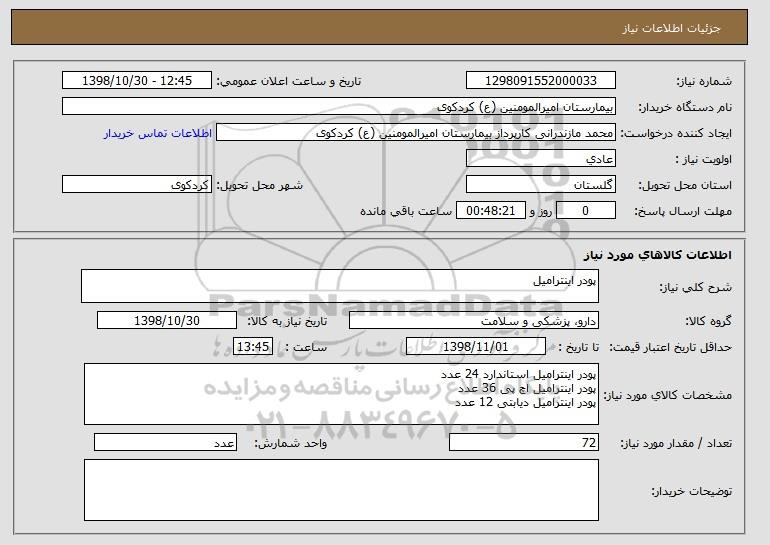Viewport: 770px width, 545px height.
Task: Select the need number field 1298091552000033
Action: coord(541,81)
